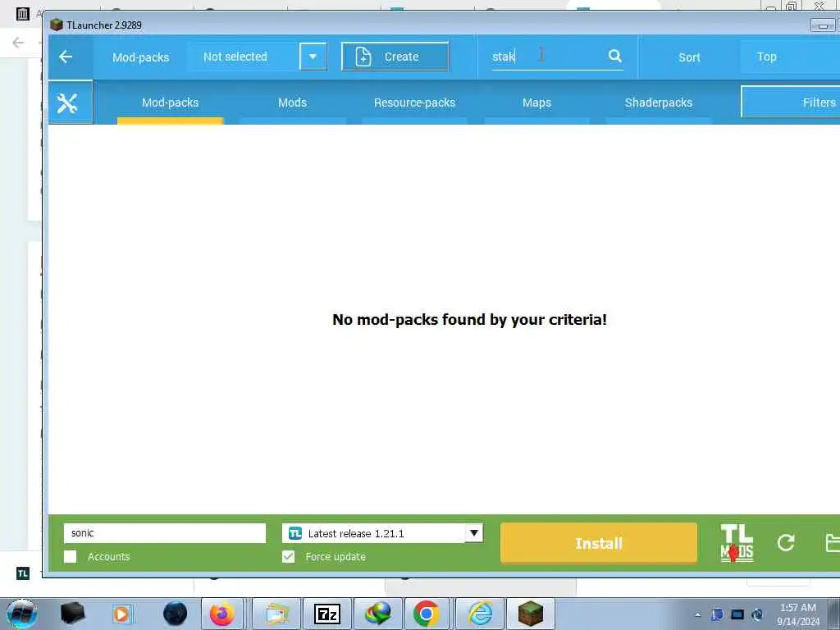Viewport: 840px width, 630px height.
Task: Click the back arrow in the background browser window
Action: point(18,43)
